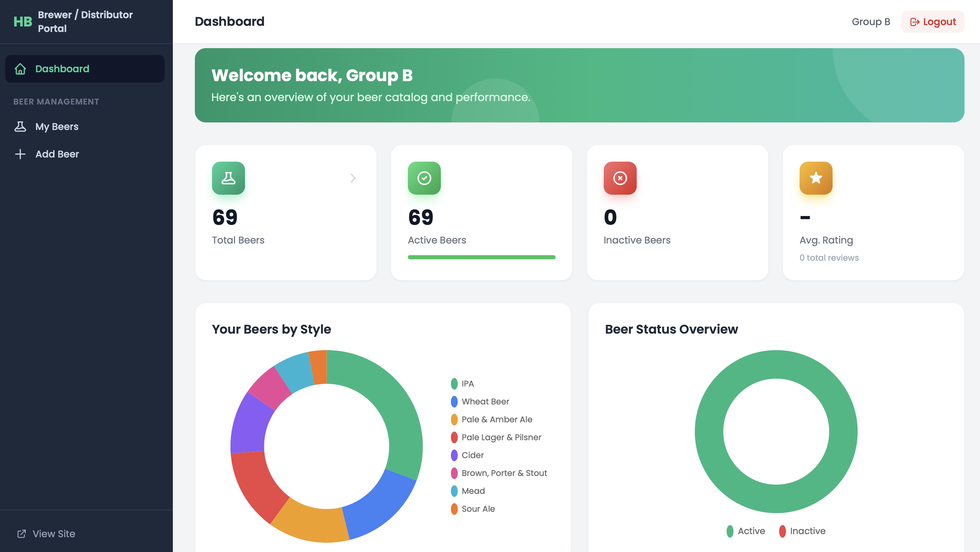The height and width of the screenshot is (552, 980).
Task: Go to My Beers in the sidebar
Action: 85,127
